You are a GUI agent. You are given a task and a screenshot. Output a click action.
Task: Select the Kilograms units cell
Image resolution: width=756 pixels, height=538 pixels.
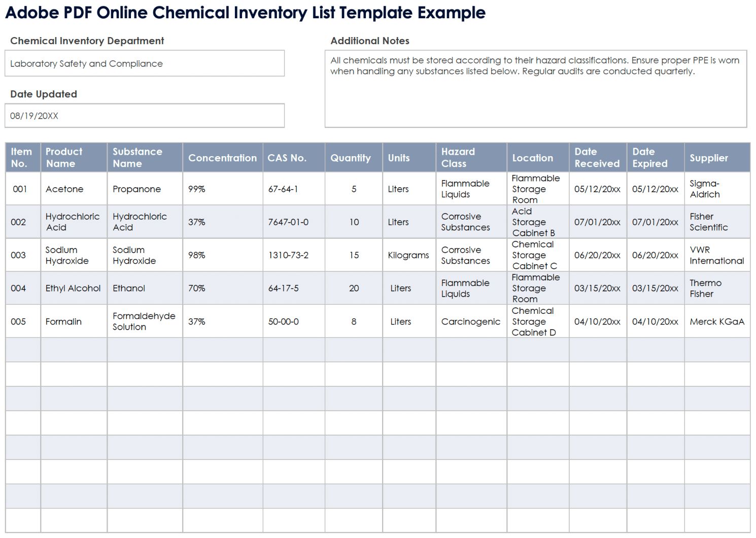tap(408, 255)
